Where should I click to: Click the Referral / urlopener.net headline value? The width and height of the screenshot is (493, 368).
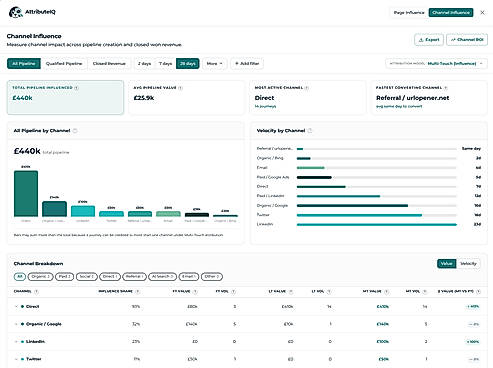[x=413, y=98]
